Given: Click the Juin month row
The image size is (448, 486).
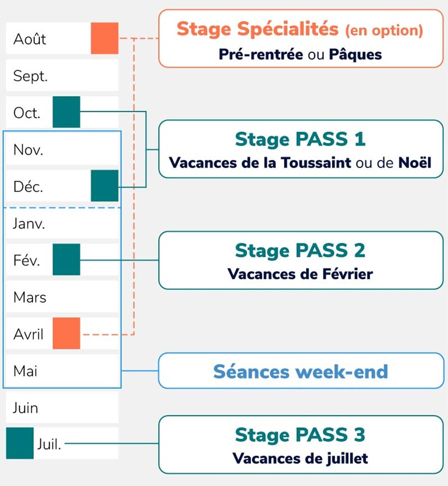Looking at the screenshot, I should 62,407.
